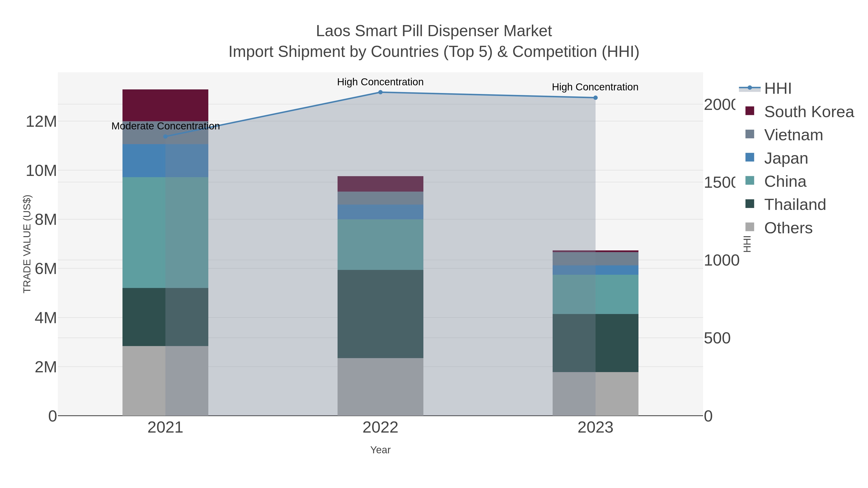The height and width of the screenshot is (488, 868).
Task: Click the 2023 Thailand bar segment
Action: click(595, 343)
